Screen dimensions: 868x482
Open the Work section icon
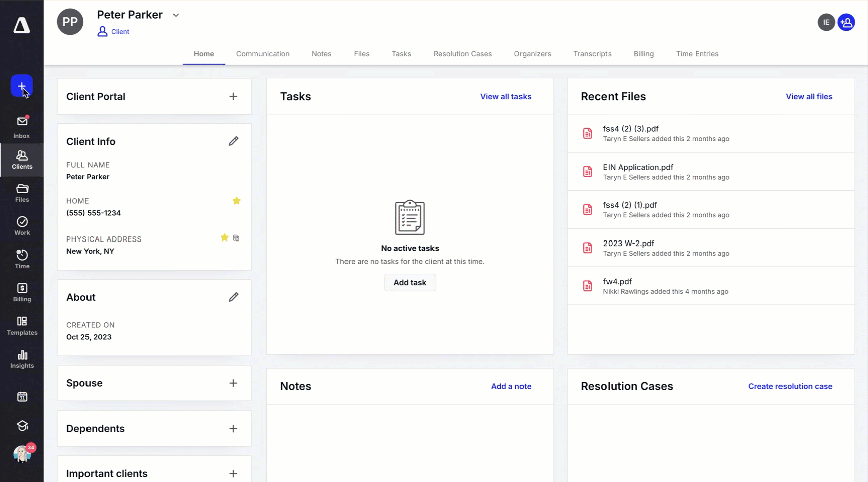(x=22, y=226)
